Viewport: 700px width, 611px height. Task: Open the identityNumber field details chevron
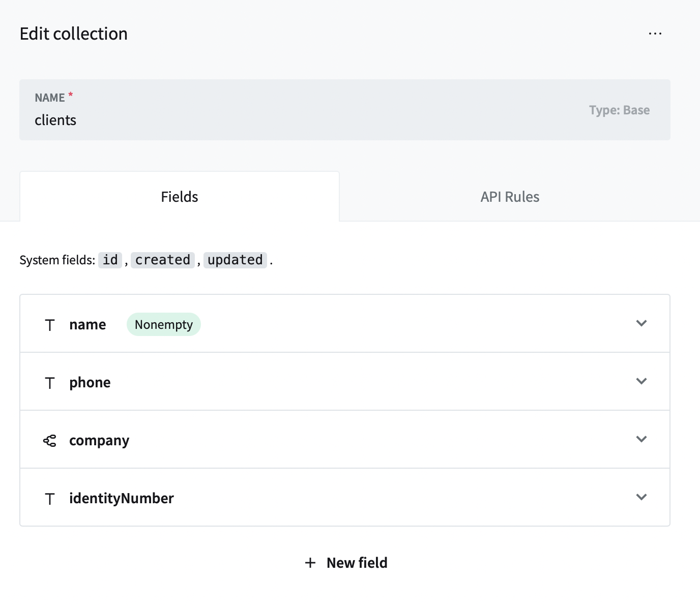coord(641,497)
